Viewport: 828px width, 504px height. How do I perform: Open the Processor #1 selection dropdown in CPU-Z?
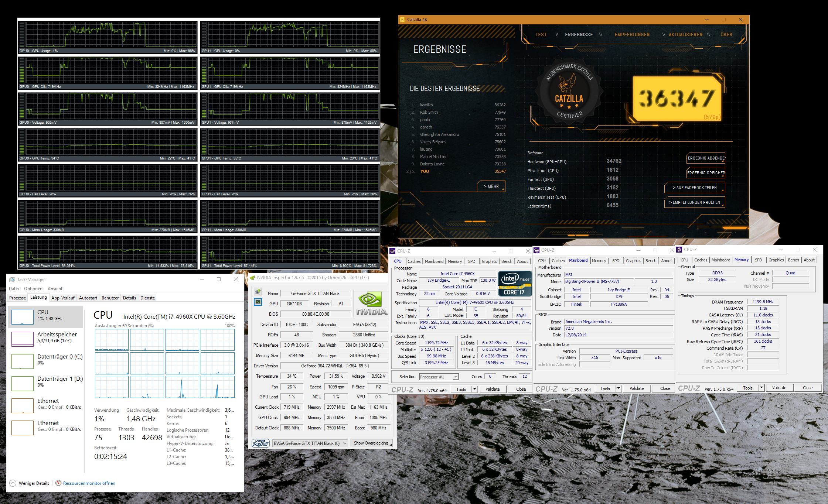(439, 377)
